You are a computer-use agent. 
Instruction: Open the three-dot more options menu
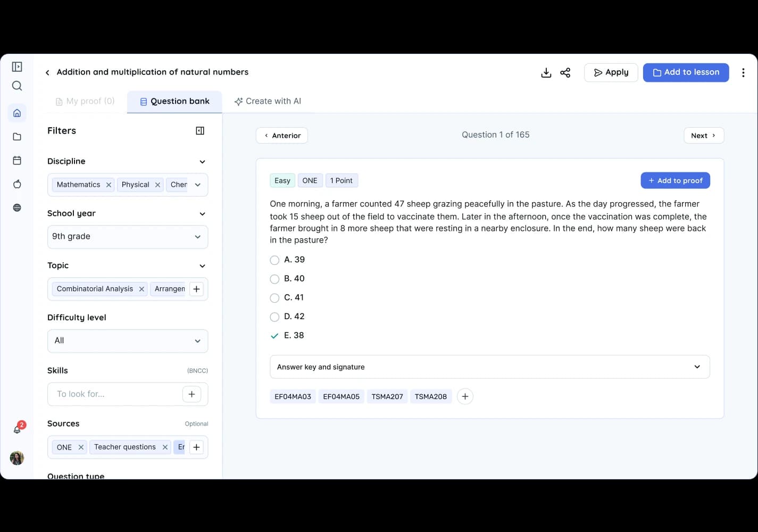point(743,73)
